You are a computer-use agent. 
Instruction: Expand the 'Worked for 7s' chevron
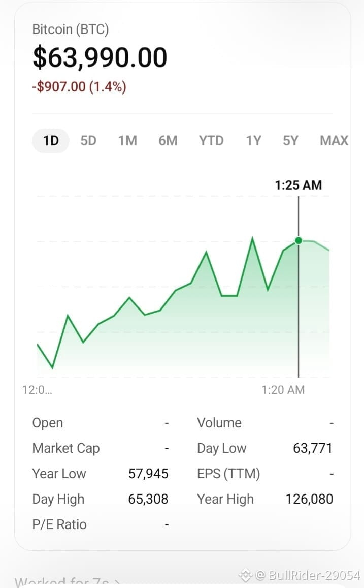point(117,583)
